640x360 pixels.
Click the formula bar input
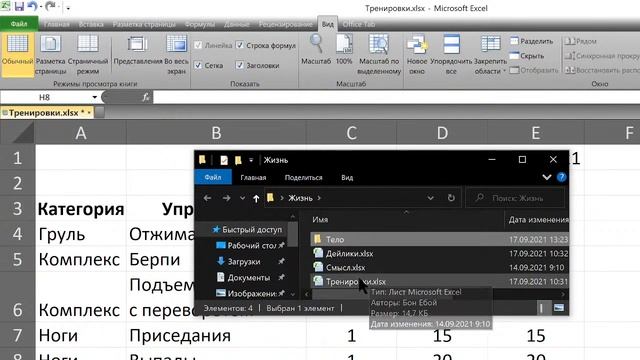(396, 97)
